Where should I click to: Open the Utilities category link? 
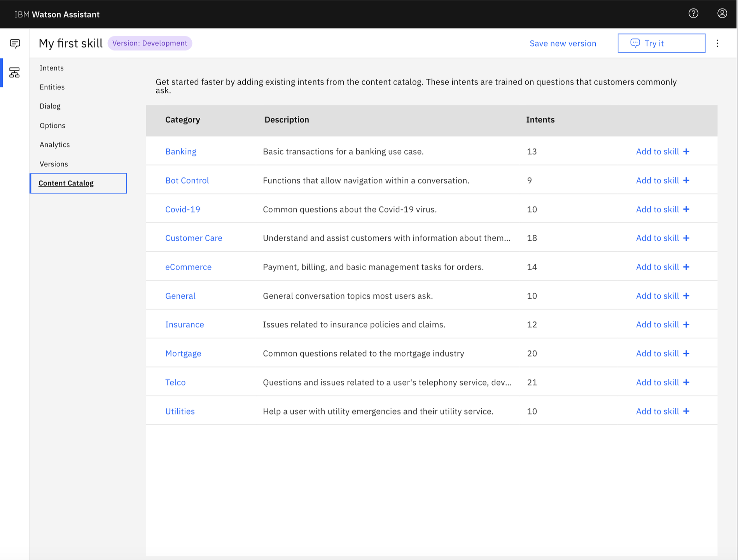pos(180,411)
